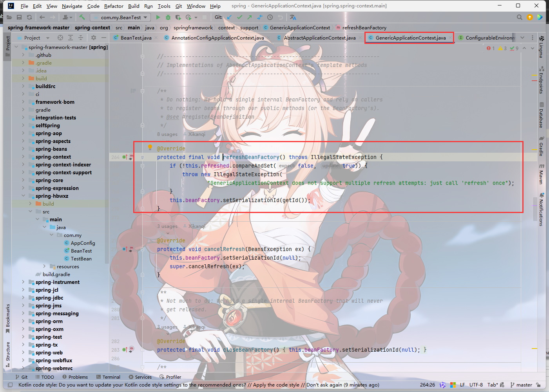Select the AppConfig class in Project tree
549x392 pixels.
(x=83, y=243)
